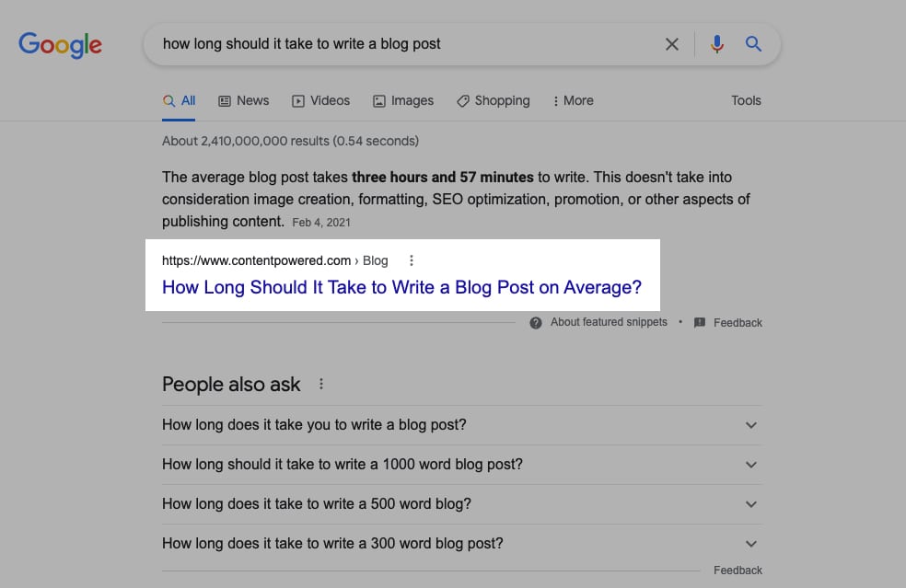The image size is (906, 588).
Task: Click the Google logo
Action: click(60, 44)
